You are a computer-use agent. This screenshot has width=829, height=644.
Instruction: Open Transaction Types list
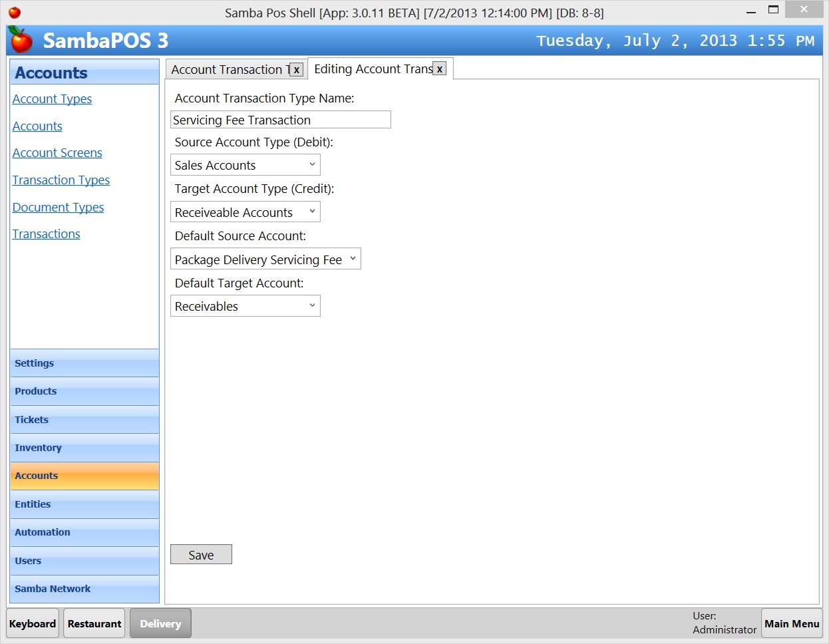(61, 180)
